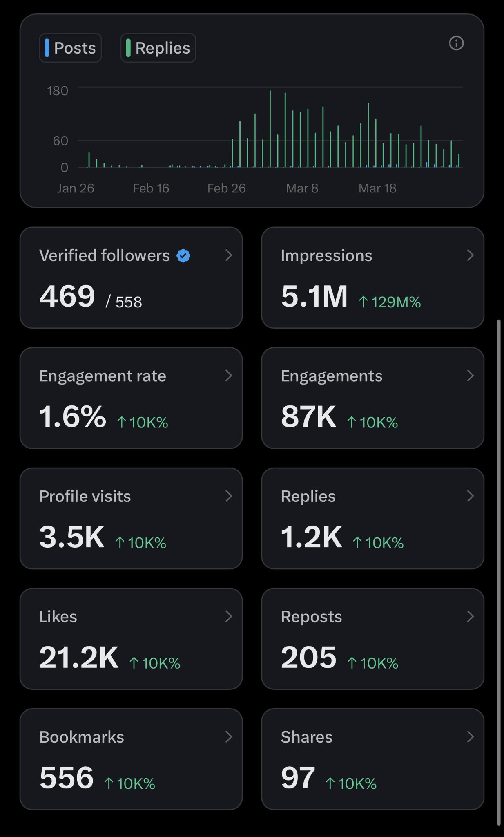Expand Verified followers details chevron
The height and width of the screenshot is (837, 504).
[229, 255]
